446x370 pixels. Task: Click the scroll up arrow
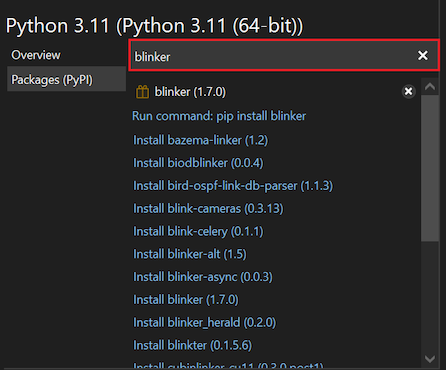pyautogui.click(x=430, y=87)
